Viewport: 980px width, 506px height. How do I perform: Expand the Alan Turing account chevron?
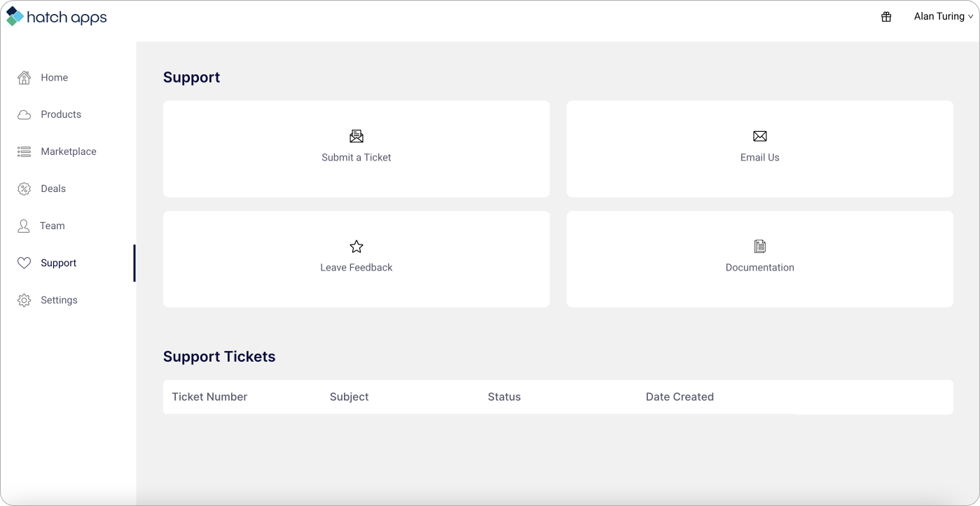970,17
